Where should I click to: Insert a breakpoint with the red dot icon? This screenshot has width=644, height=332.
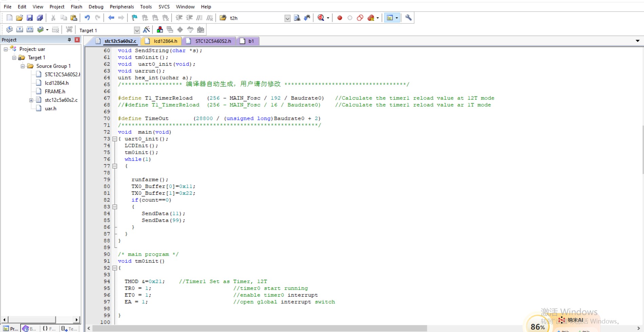(340, 18)
